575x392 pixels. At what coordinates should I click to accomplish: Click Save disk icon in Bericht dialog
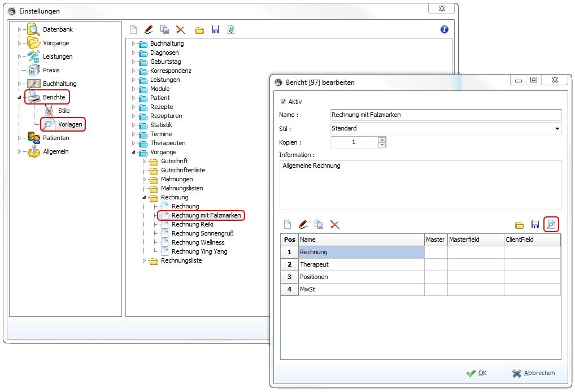535,224
